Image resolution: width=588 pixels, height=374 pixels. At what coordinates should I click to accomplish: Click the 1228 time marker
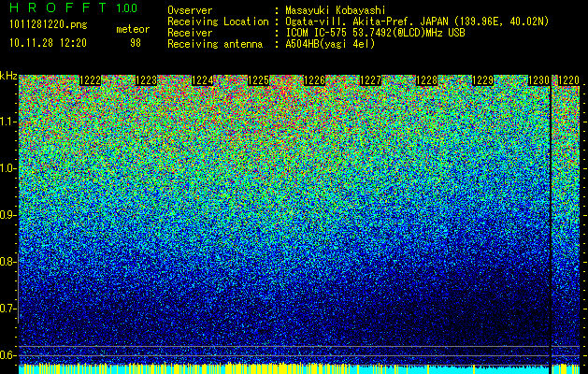[x=427, y=80]
